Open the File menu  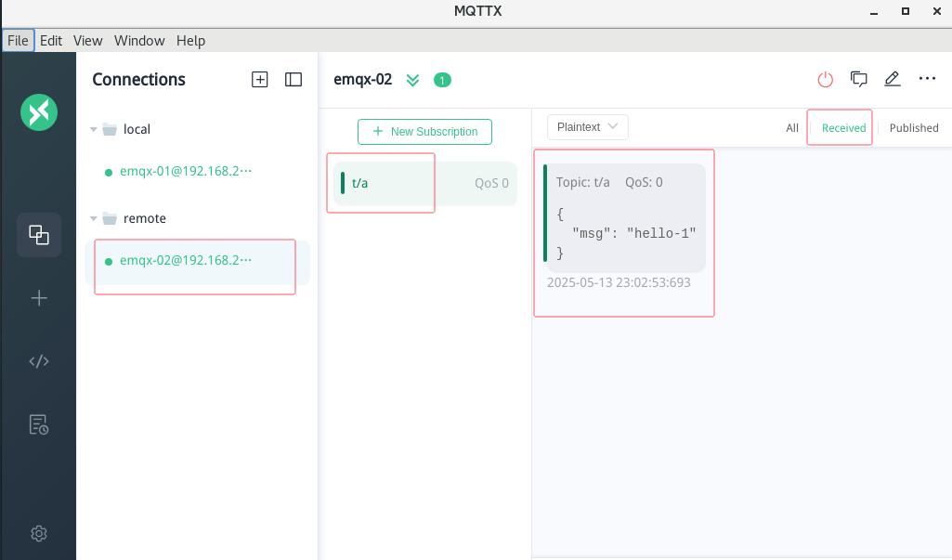point(18,41)
